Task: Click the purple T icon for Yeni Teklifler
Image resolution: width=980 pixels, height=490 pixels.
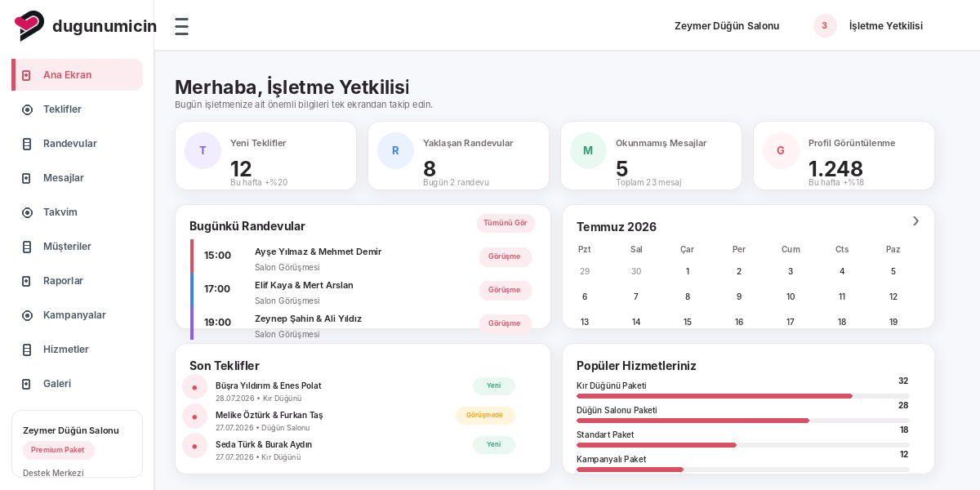Action: tap(203, 151)
